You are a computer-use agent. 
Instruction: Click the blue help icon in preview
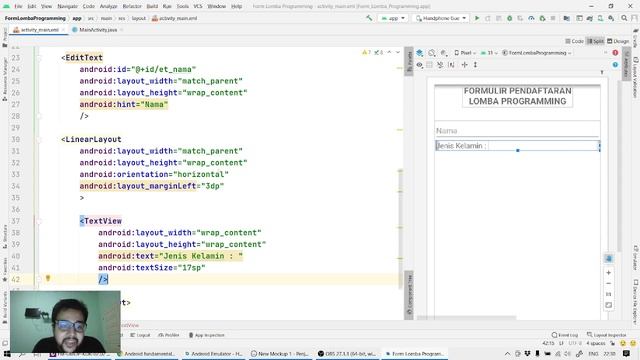point(615,65)
